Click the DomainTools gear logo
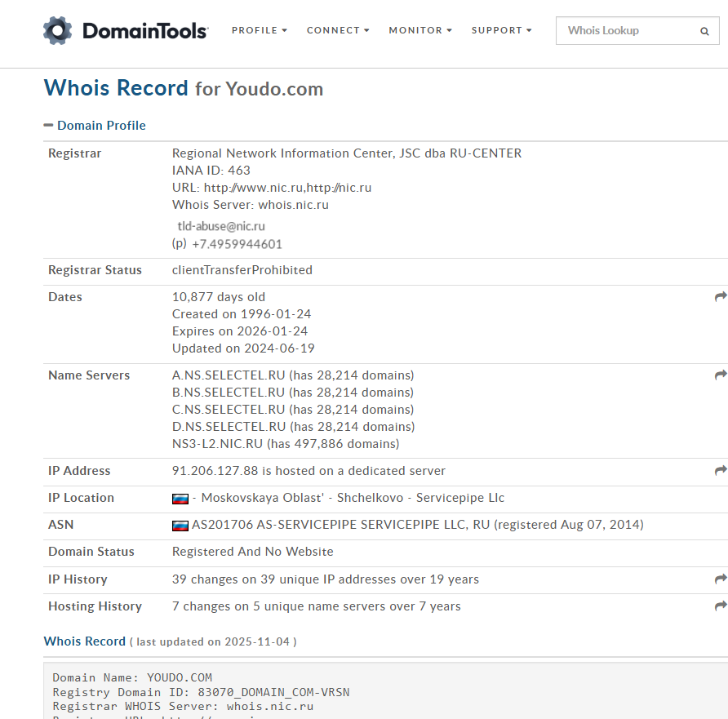 [x=58, y=31]
